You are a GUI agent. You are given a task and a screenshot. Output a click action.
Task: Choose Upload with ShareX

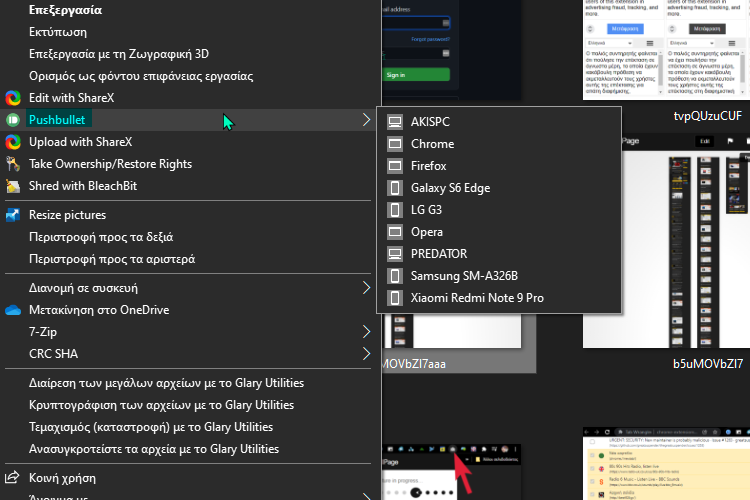pos(188,142)
